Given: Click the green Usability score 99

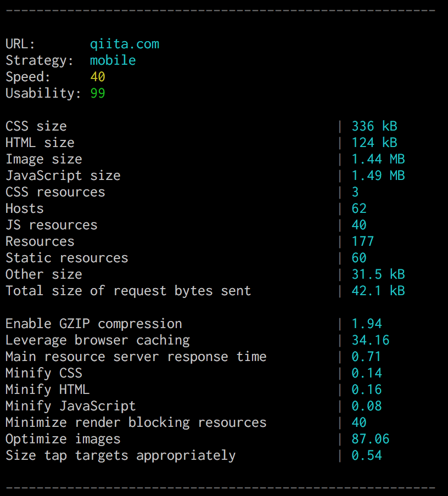Looking at the screenshot, I should click(x=98, y=94).
